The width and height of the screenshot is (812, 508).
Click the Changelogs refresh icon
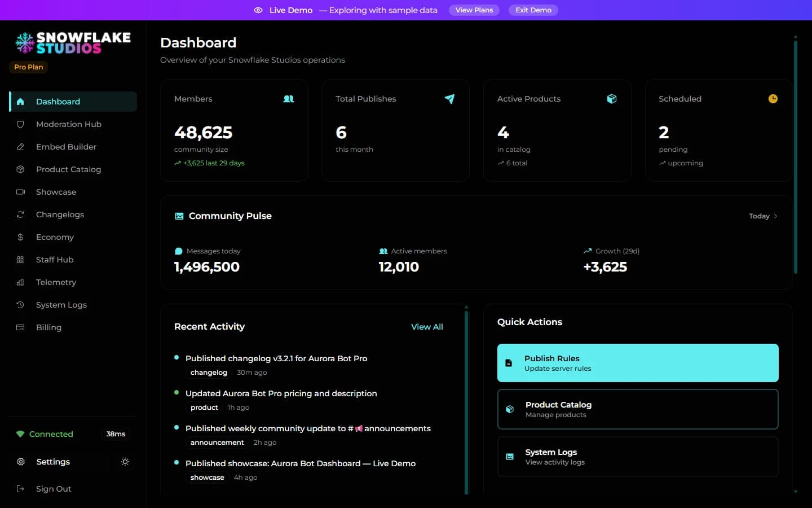[20, 214]
